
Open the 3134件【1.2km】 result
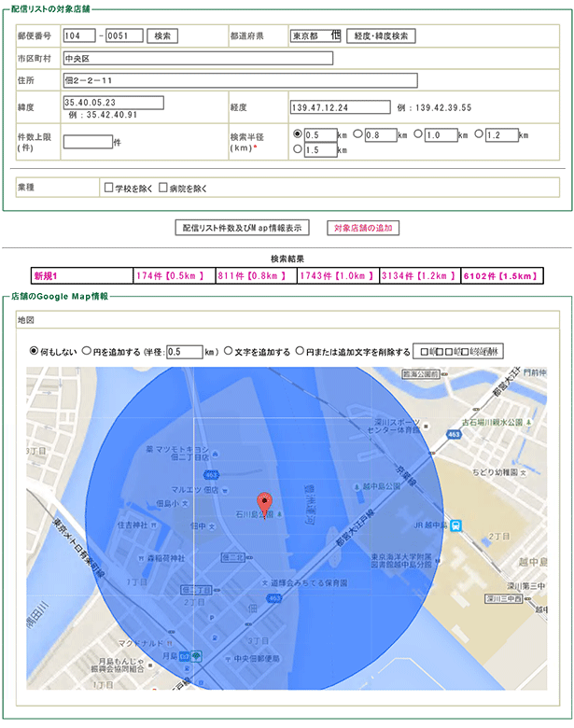click(420, 275)
